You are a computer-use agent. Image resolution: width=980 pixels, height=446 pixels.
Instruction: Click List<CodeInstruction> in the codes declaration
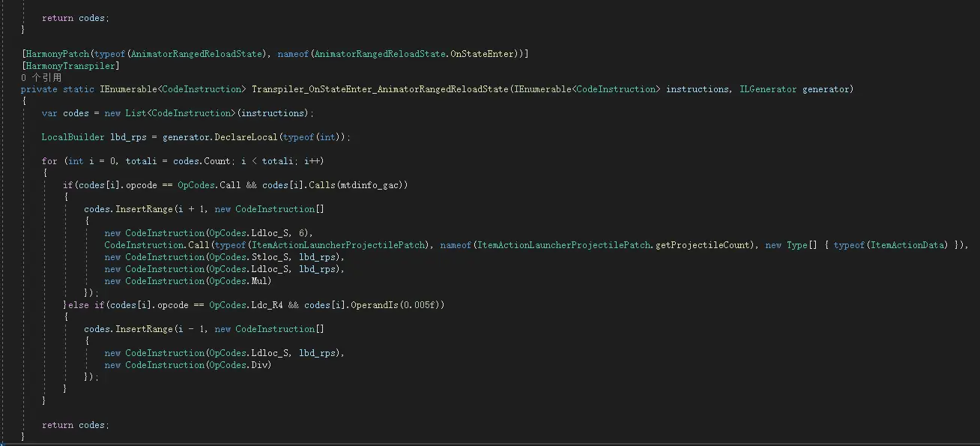181,113
